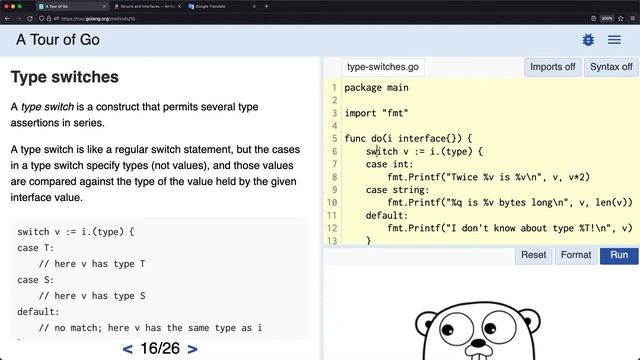The height and width of the screenshot is (360, 640).
Task: Toggle the Syntax off button
Action: tap(611, 67)
